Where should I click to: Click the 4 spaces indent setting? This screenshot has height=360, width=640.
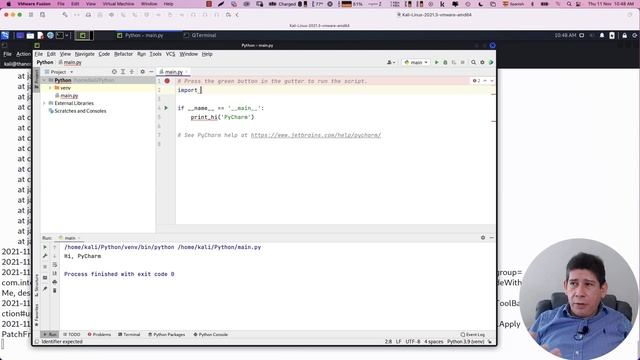[433, 342]
